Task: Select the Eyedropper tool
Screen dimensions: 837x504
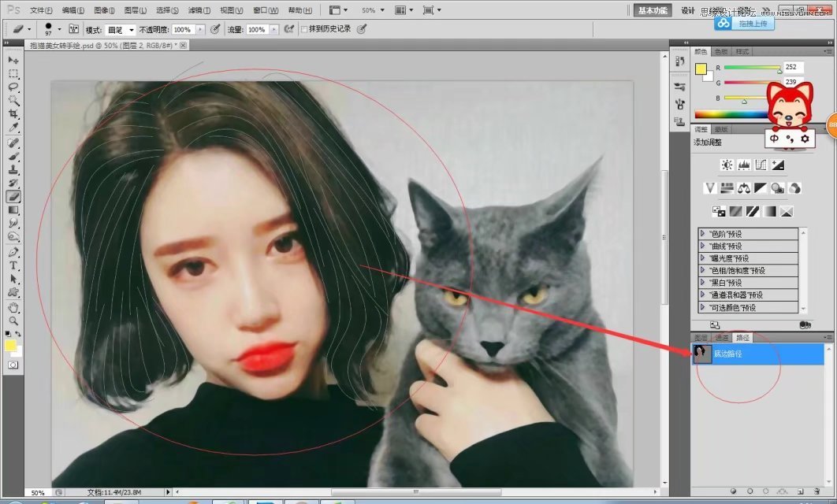Action: 13,127
